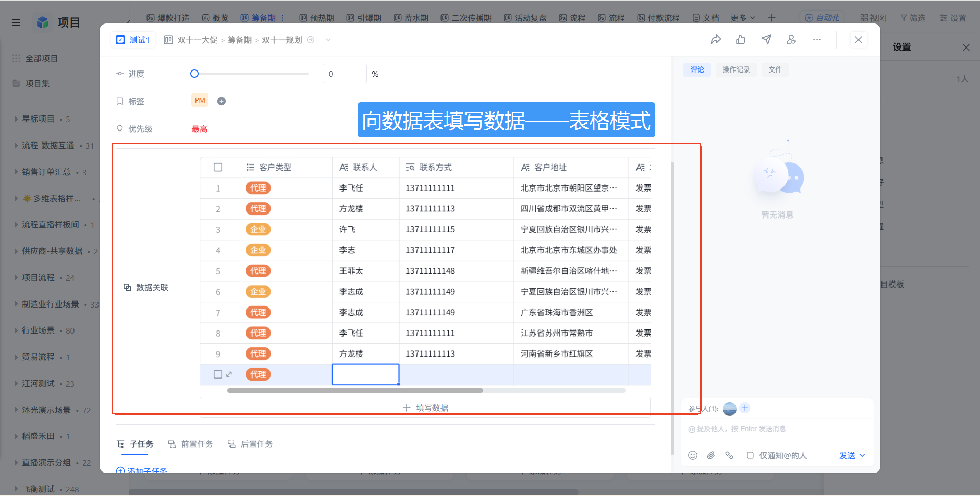Click the progress percentage input field
Viewport: 980px width, 496px height.
[345, 74]
